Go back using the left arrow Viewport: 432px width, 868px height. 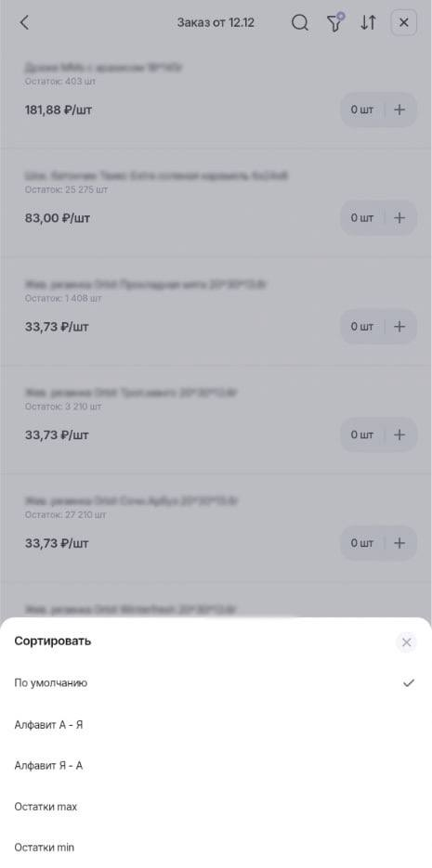click(x=24, y=22)
